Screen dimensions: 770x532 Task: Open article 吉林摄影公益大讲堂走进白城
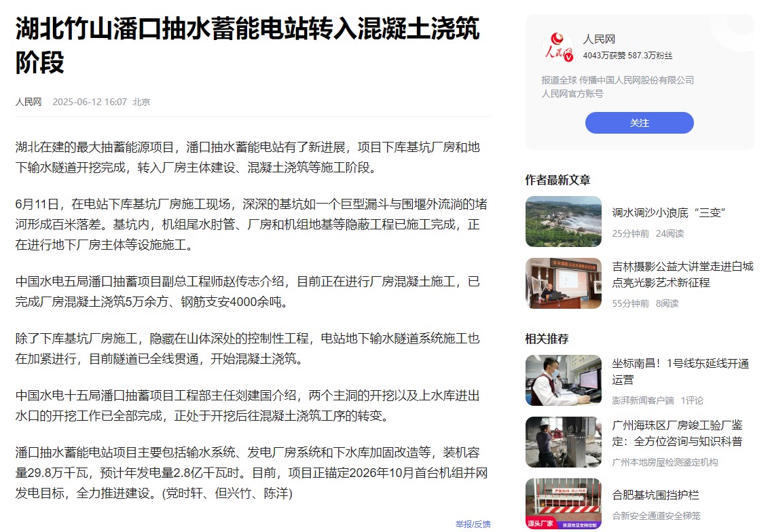click(682, 274)
